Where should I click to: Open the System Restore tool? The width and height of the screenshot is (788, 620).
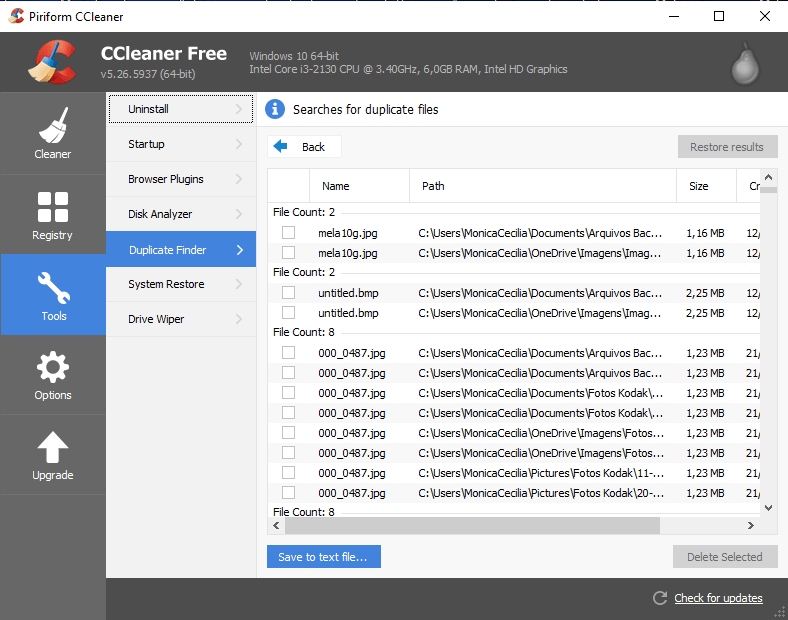pyautogui.click(x=181, y=284)
